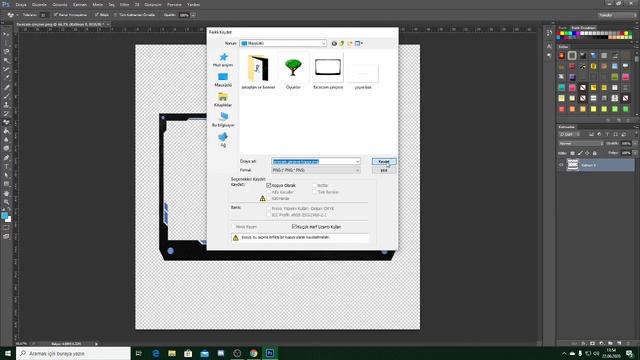This screenshot has width=640, height=360.
Task: Select the Eyedropper tool
Action: point(6,78)
